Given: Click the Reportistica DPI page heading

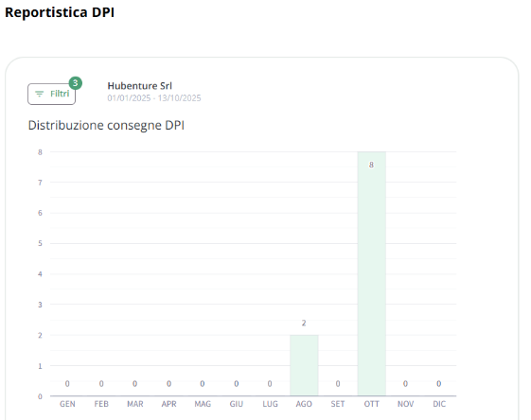Looking at the screenshot, I should pos(60,12).
